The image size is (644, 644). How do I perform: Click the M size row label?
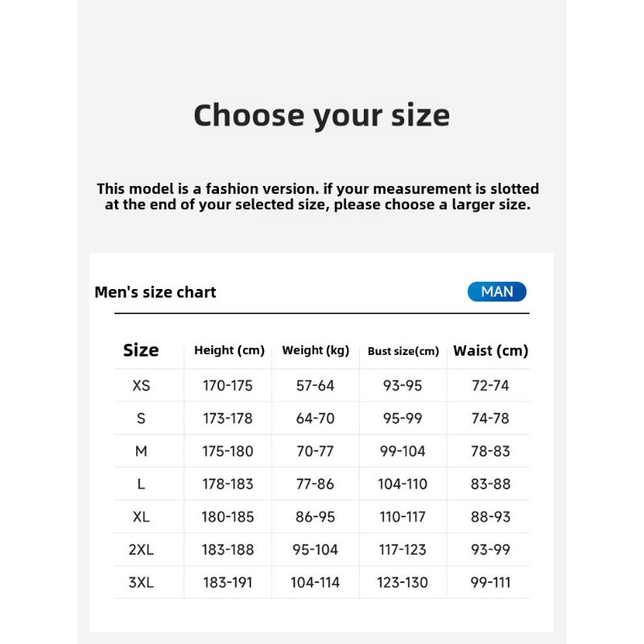point(141,452)
